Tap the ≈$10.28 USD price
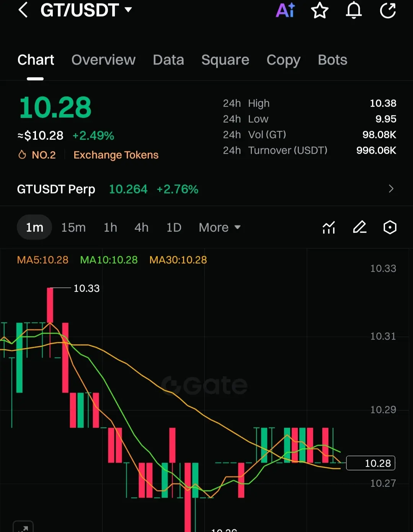The height and width of the screenshot is (532, 413). pos(41,136)
